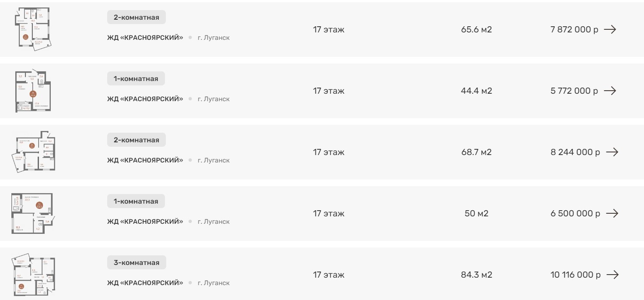Click arrow icon next to 8 244 000 р
This screenshot has width=644, height=300.
pos(612,152)
